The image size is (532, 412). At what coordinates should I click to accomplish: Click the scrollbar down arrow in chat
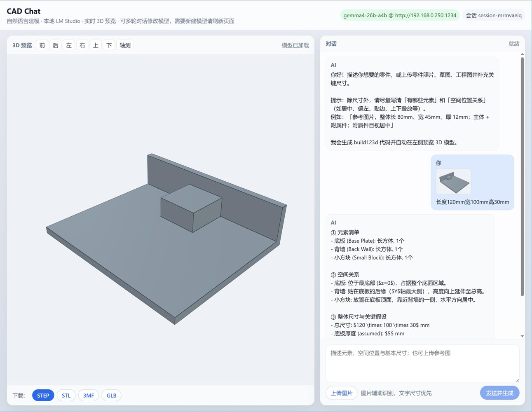pos(522,336)
